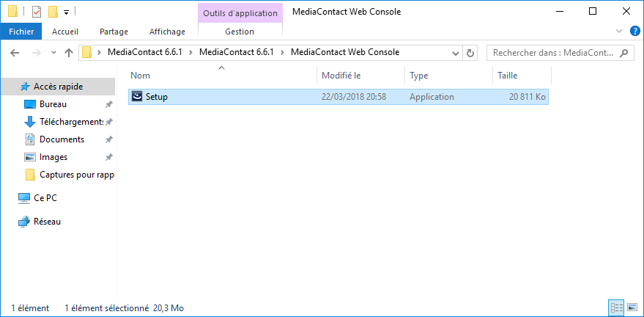Screen dimensions: 644x317
Task: Select the Setup application file
Action: tap(338, 97)
